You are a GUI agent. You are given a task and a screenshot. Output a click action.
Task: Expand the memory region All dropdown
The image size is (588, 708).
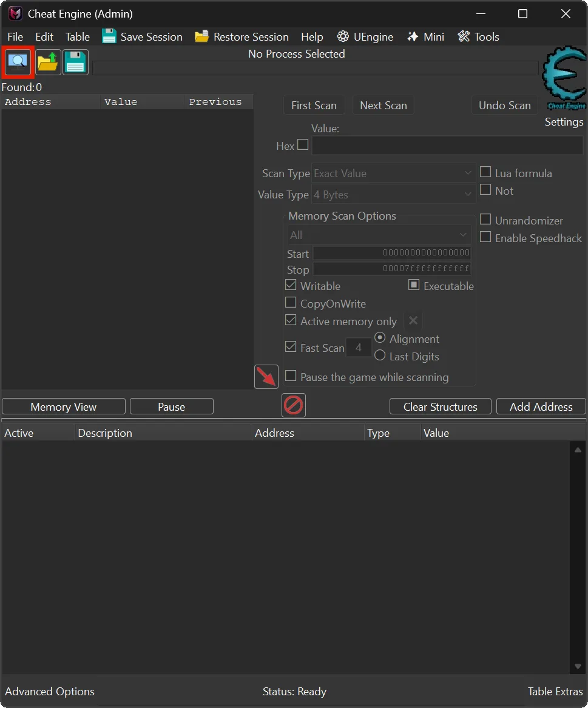click(x=379, y=235)
